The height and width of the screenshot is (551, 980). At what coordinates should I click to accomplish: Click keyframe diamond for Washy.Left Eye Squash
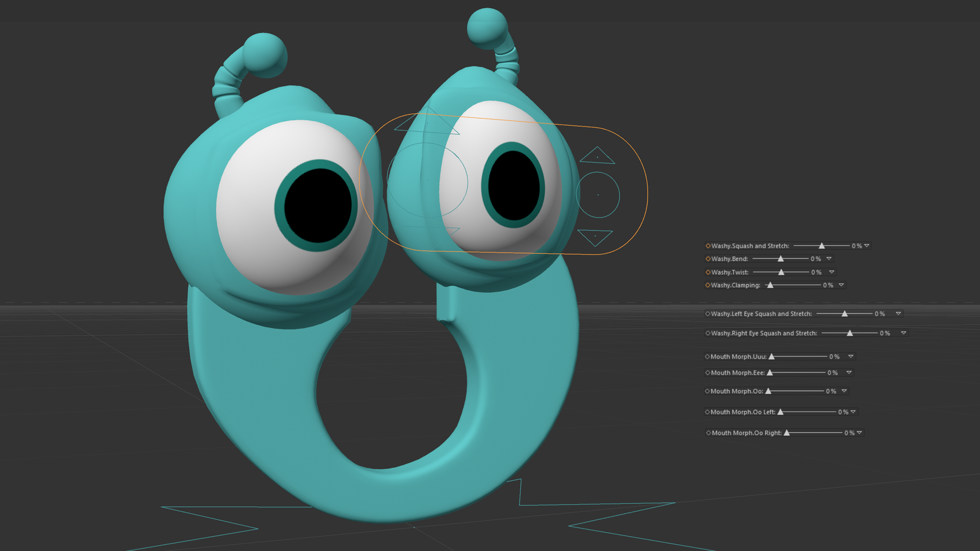tap(707, 314)
